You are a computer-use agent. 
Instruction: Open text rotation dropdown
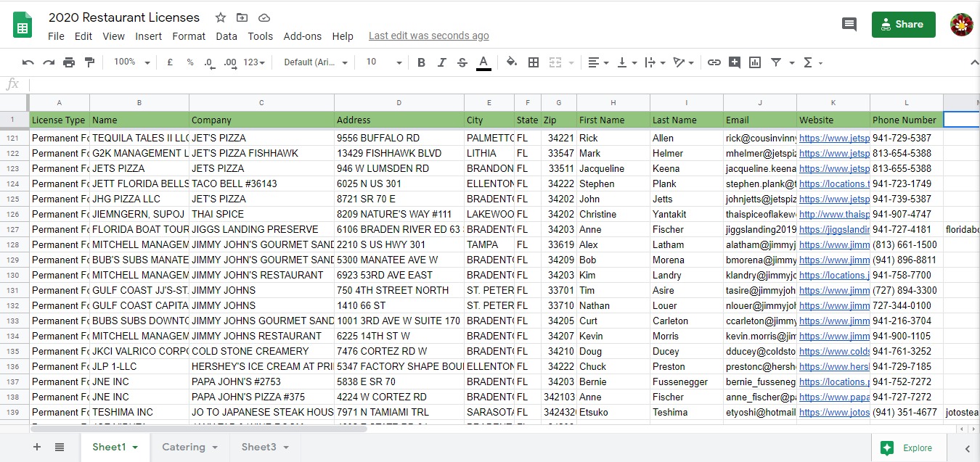(683, 62)
